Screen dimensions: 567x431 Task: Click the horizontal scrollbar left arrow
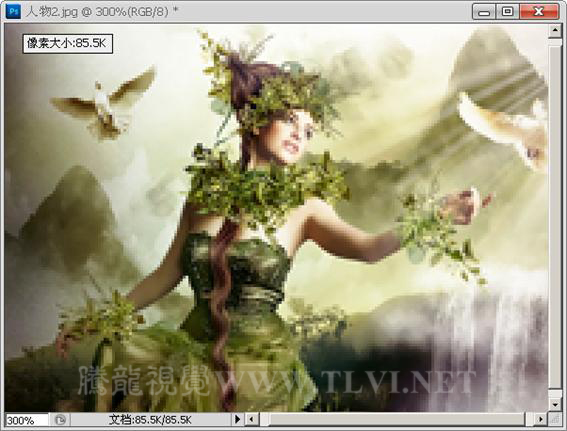pyautogui.click(x=252, y=420)
